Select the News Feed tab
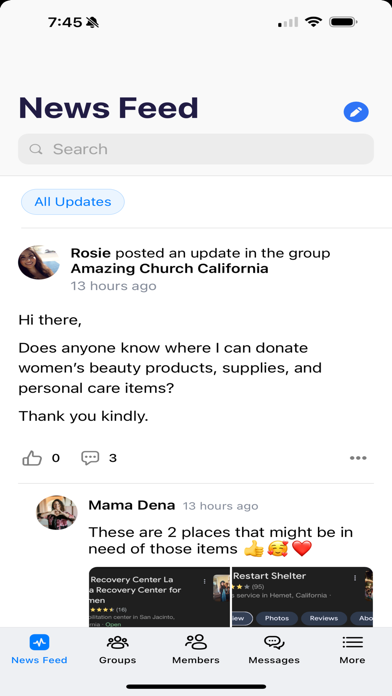The image size is (392, 696). [x=39, y=649]
